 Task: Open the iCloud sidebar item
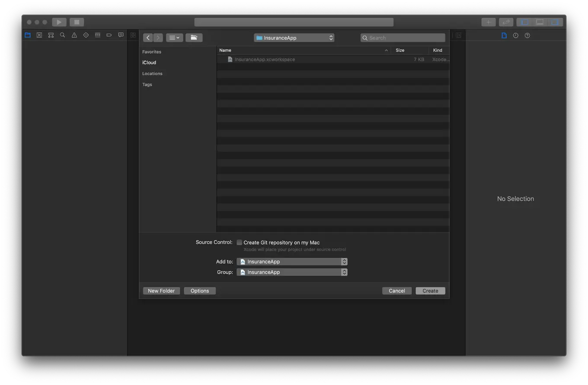[x=149, y=62]
